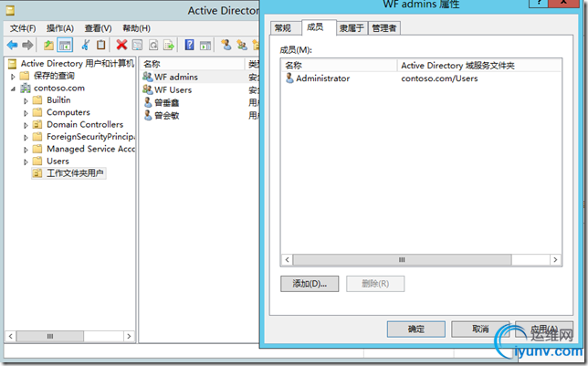588x366 pixels.
Task: Click the 保存的查询 folder icon
Action: (25, 76)
